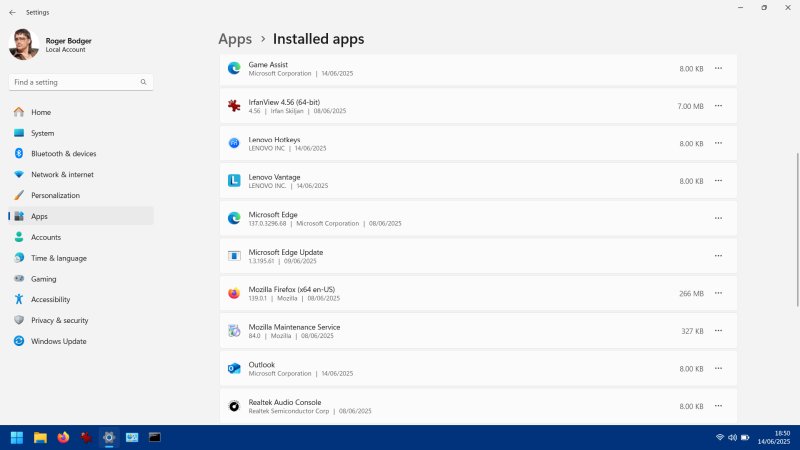Image resolution: width=800 pixels, height=450 pixels.
Task: Click the Find a setting search box
Action: pyautogui.click(x=81, y=82)
